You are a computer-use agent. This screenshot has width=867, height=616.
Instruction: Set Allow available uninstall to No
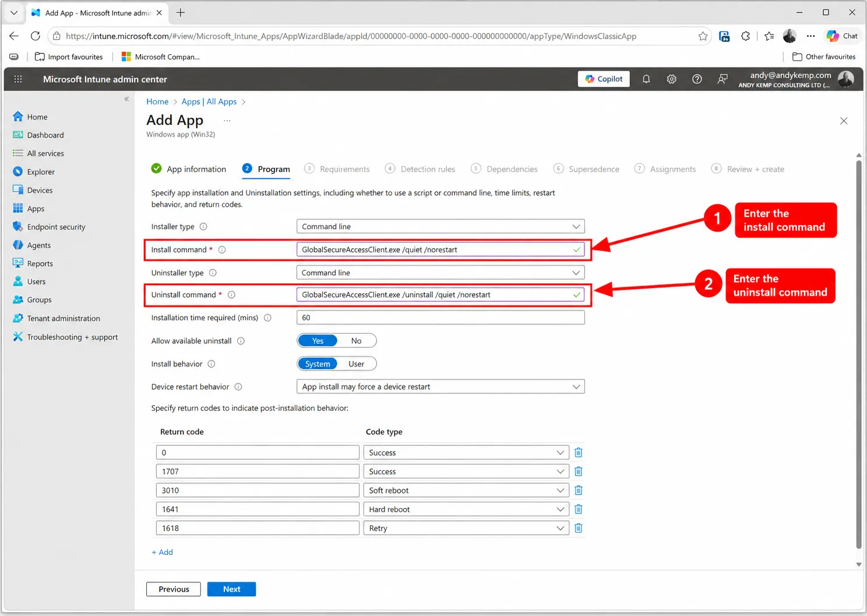click(357, 341)
